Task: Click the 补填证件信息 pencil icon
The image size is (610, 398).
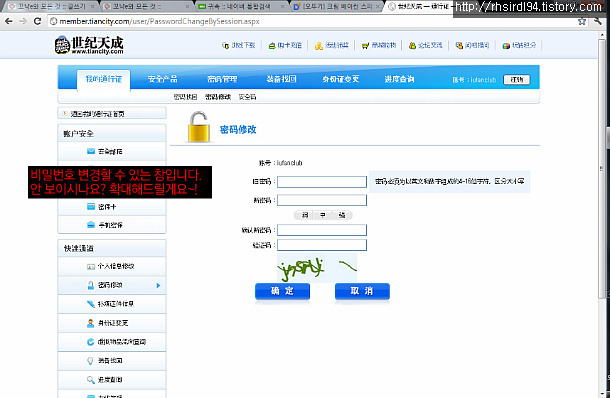Action: tap(91, 304)
